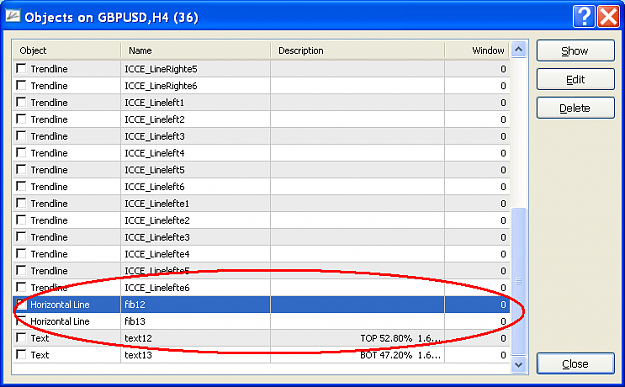Click the scrollbar up arrow
This screenshot has width=625, height=387.
pyautogui.click(x=519, y=49)
